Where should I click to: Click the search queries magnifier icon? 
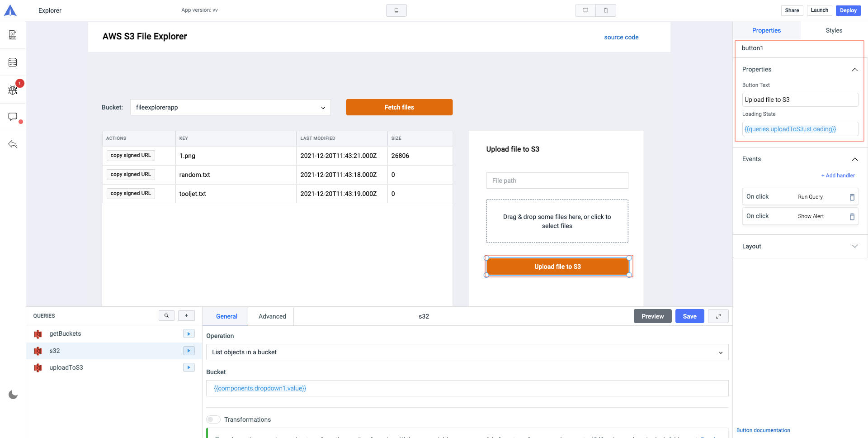(166, 316)
